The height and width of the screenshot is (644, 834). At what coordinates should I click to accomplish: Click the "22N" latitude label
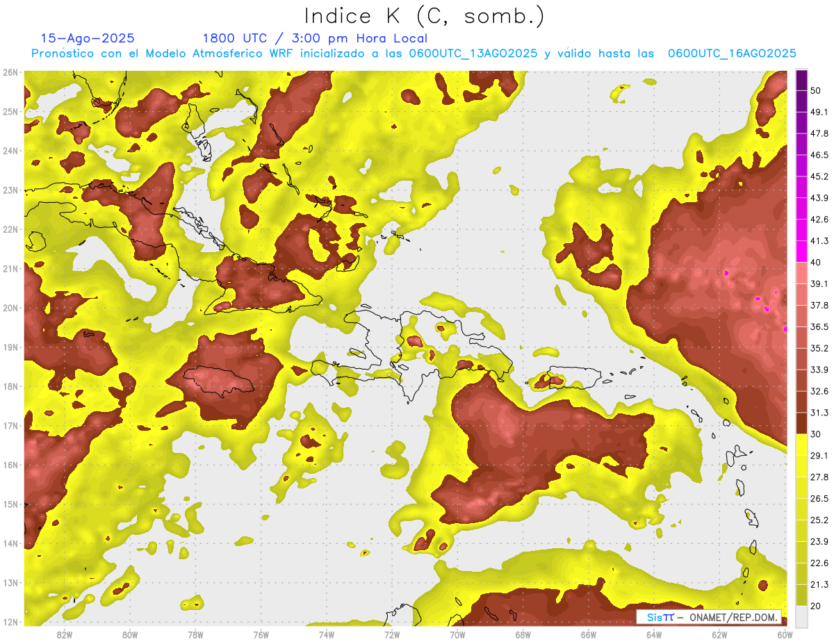10,229
